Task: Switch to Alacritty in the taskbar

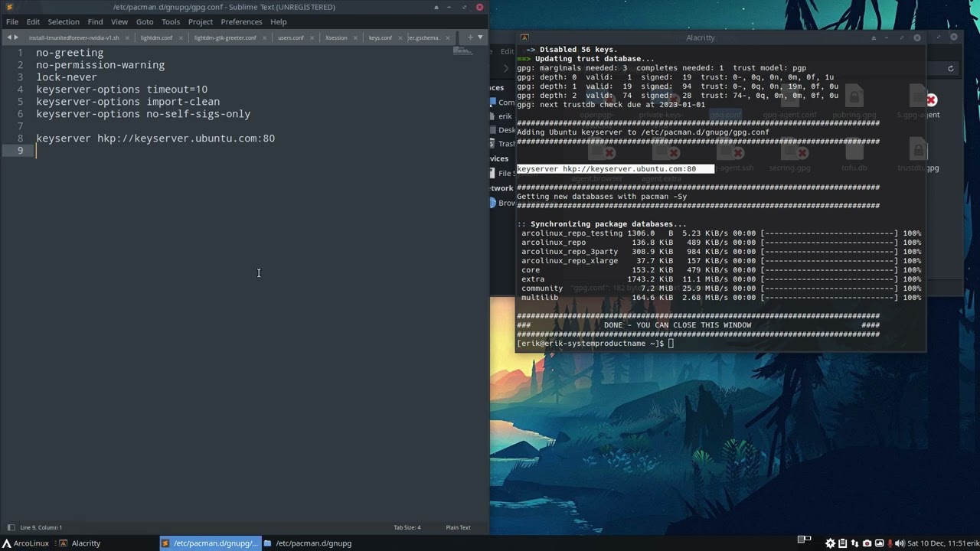Action: [x=80, y=543]
